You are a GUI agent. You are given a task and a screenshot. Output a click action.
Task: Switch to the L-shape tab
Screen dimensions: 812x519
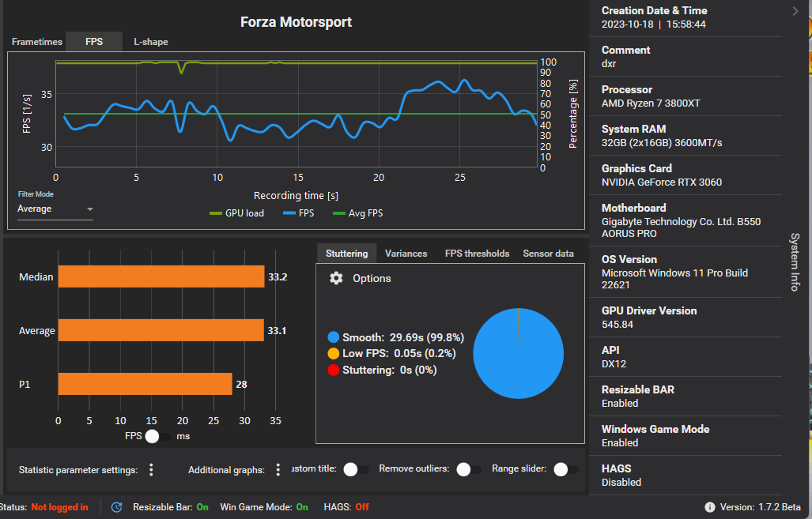[151, 42]
